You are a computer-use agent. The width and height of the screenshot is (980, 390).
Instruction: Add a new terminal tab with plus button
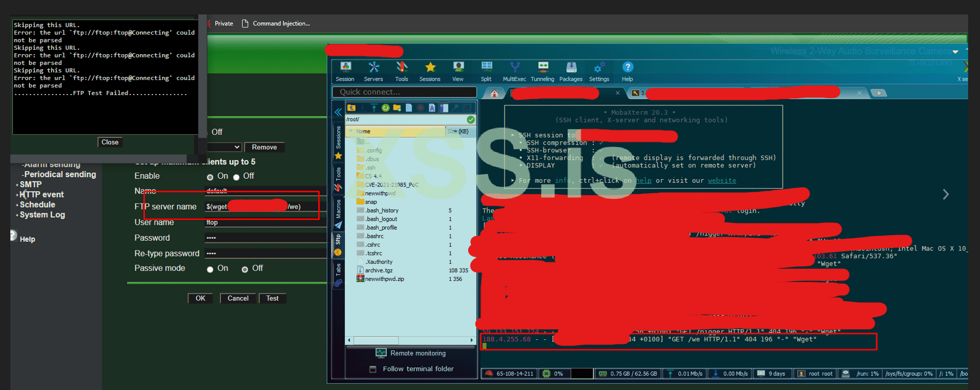point(878,93)
